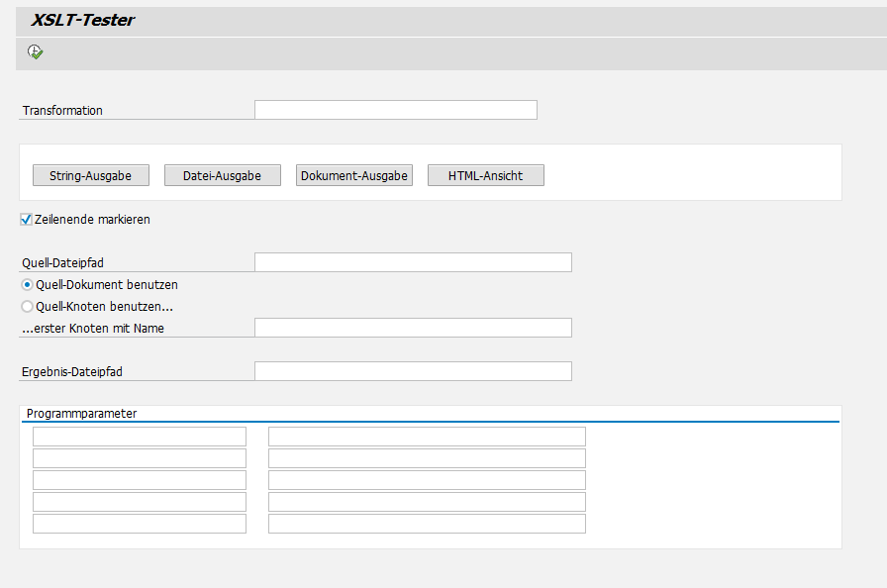The image size is (887, 588).
Task: Click into the Quell-Dateipfad field
Action: 413,262
